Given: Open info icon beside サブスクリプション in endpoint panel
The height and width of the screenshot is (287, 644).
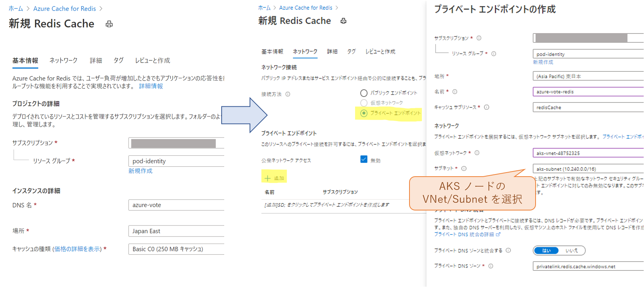Looking at the screenshot, I should [x=479, y=38].
